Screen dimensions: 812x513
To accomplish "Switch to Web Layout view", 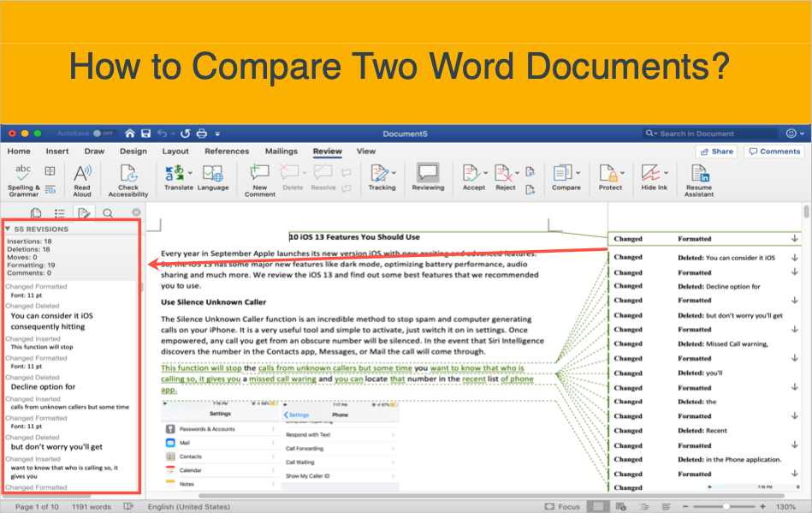I will coord(621,506).
